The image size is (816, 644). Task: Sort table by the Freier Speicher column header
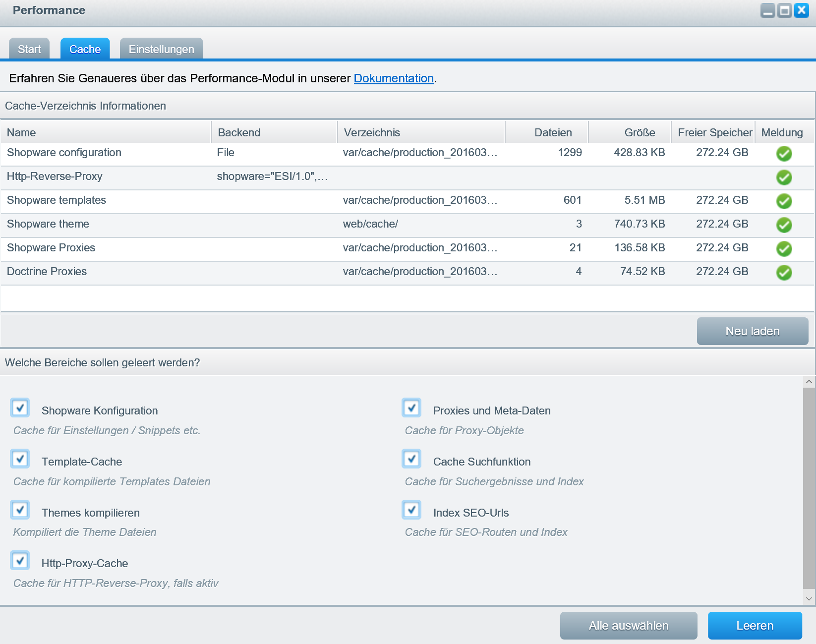click(713, 132)
